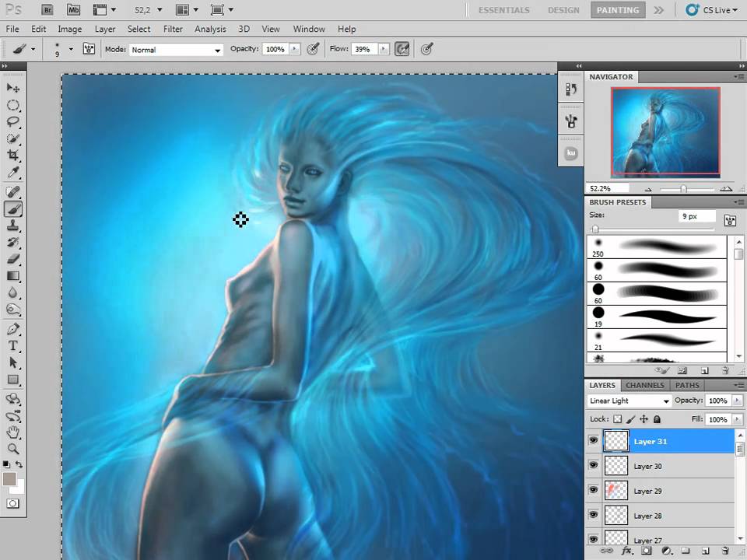Click the brush Size slider handle
This screenshot has height=560, width=747.
tap(594, 229)
